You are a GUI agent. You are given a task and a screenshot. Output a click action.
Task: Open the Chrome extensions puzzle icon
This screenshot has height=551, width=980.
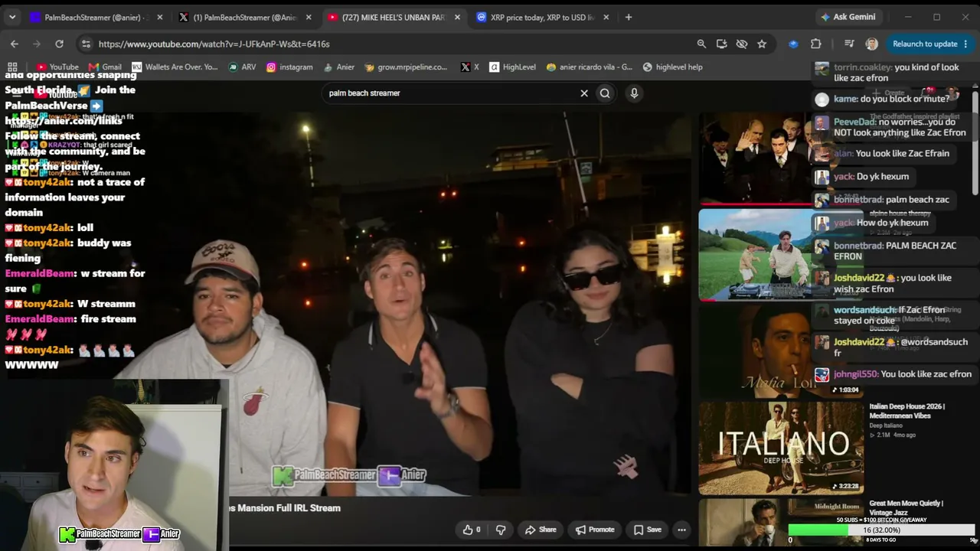coord(816,44)
